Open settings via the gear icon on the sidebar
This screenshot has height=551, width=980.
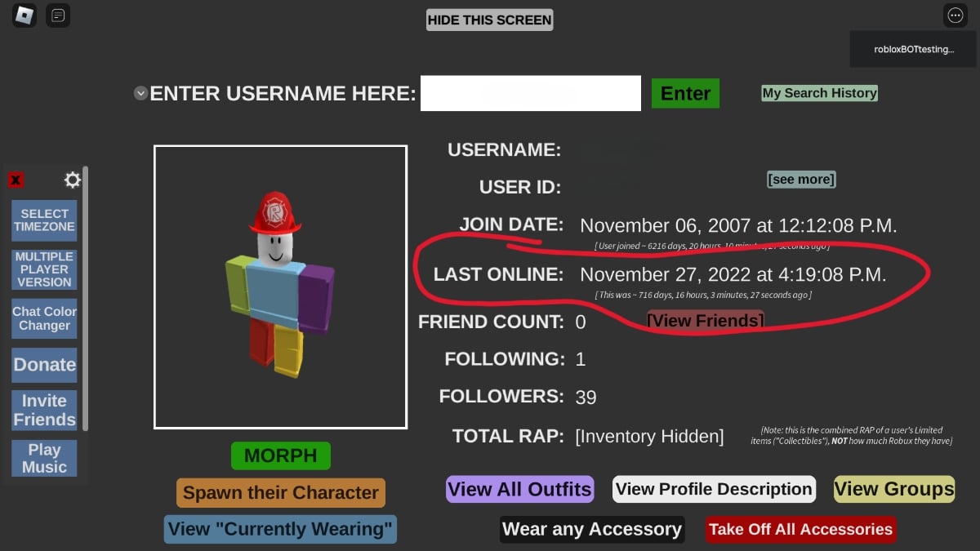click(72, 180)
